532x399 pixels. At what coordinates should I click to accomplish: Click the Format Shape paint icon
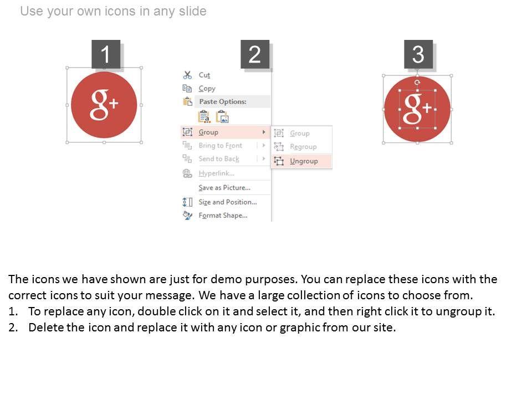(x=187, y=215)
